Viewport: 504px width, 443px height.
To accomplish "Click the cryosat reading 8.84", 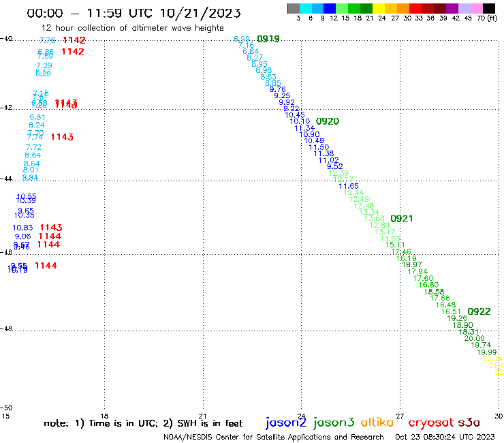I will pos(30,178).
